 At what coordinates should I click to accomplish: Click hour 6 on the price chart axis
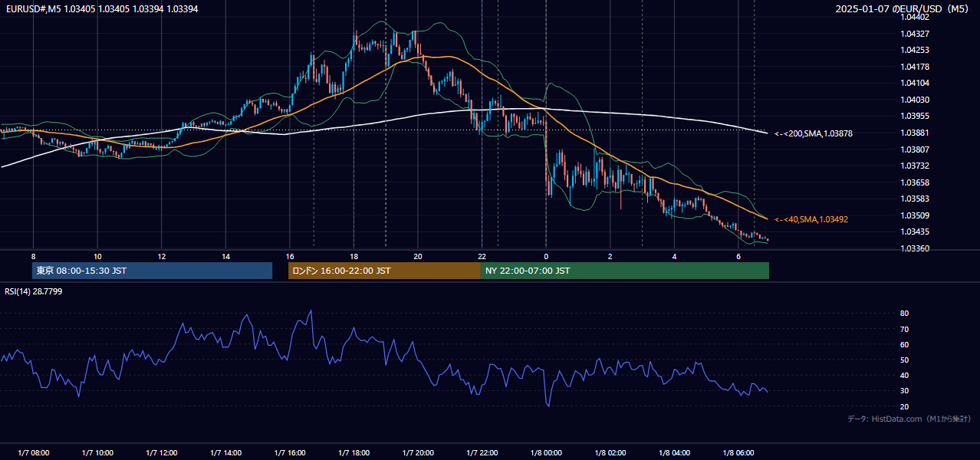pos(738,256)
